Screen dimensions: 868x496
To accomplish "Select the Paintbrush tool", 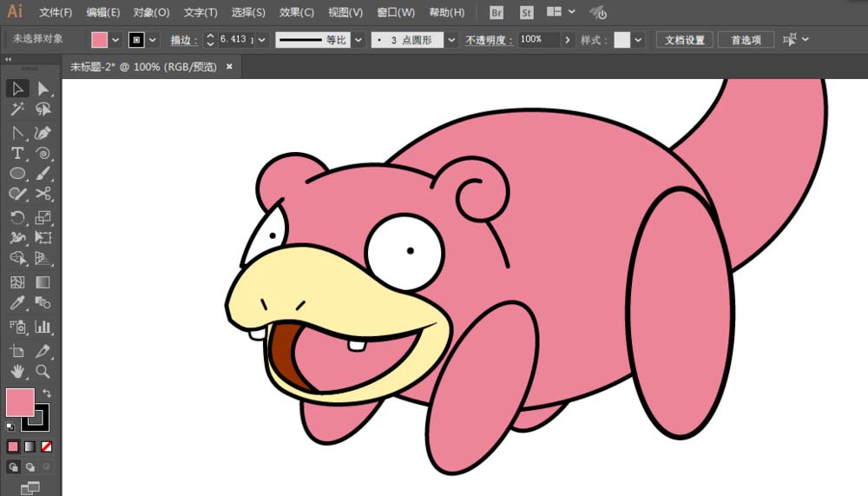I will 43,174.
